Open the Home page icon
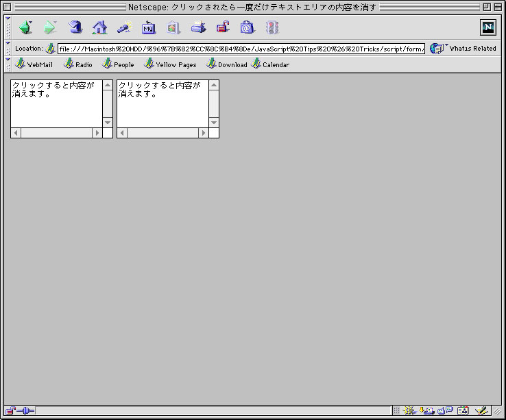The image size is (506, 420). [99, 27]
